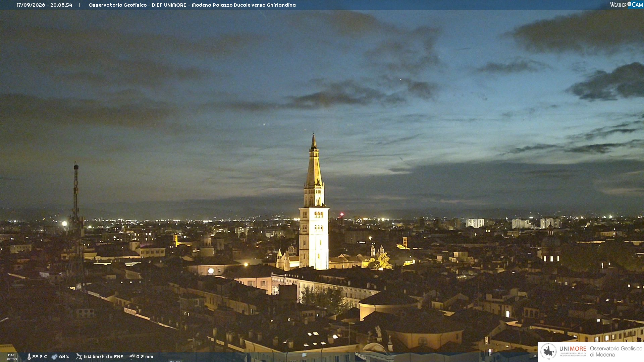Click the 68% humidity reading
The width and height of the screenshot is (644, 362).
[x=64, y=357]
